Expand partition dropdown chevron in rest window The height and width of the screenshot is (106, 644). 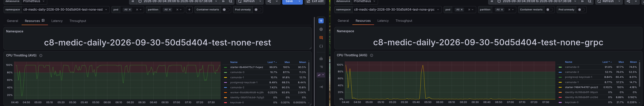(181, 10)
